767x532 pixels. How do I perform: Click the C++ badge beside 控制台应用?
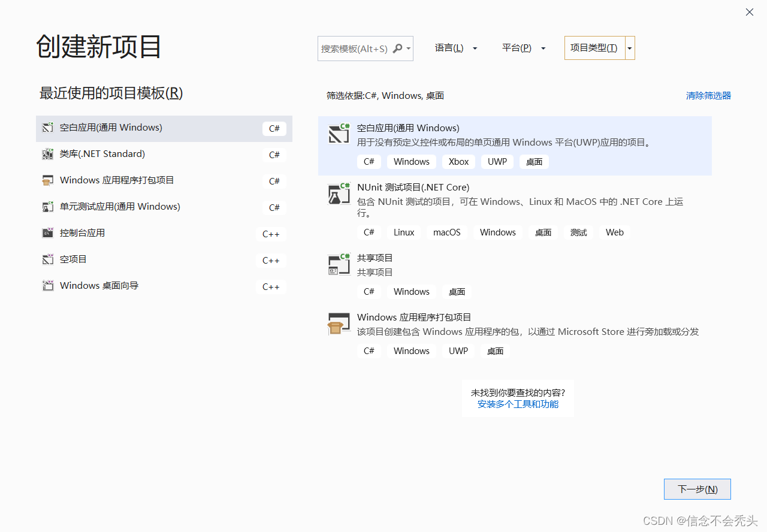(271, 234)
